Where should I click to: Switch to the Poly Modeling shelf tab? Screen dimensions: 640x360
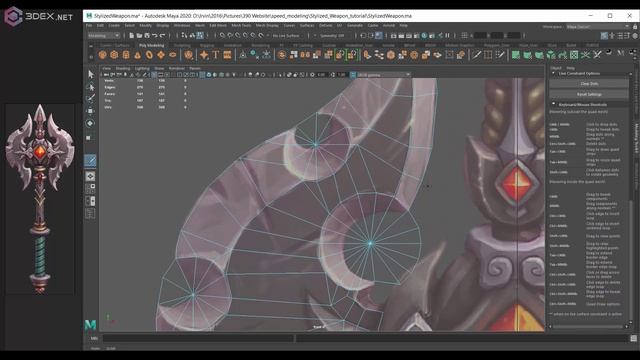pos(151,45)
